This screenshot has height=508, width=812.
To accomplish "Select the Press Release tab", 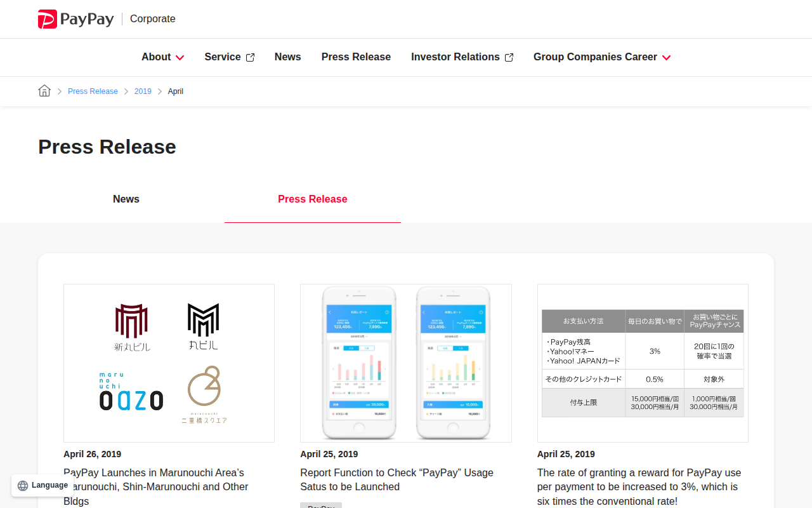I will [313, 199].
